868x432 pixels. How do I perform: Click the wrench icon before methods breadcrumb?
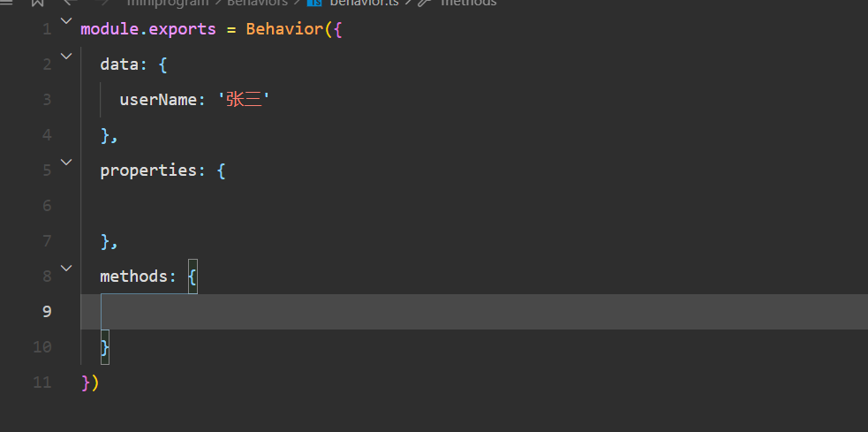425,3
